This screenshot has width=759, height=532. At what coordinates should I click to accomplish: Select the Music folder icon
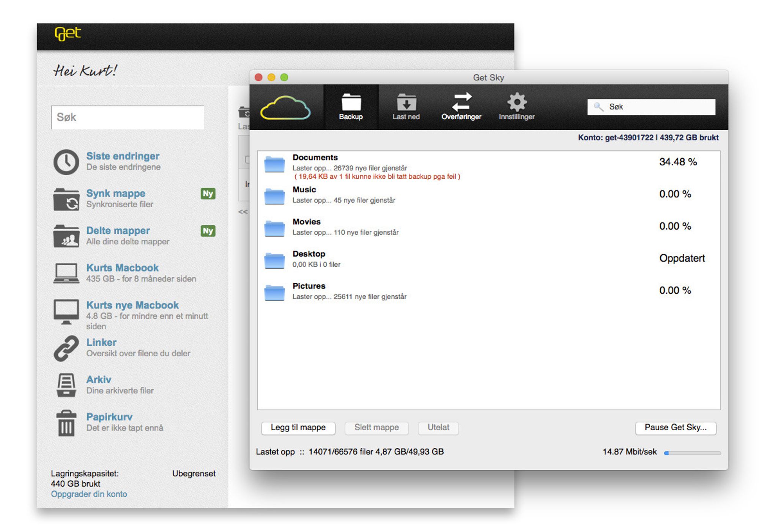tap(274, 196)
